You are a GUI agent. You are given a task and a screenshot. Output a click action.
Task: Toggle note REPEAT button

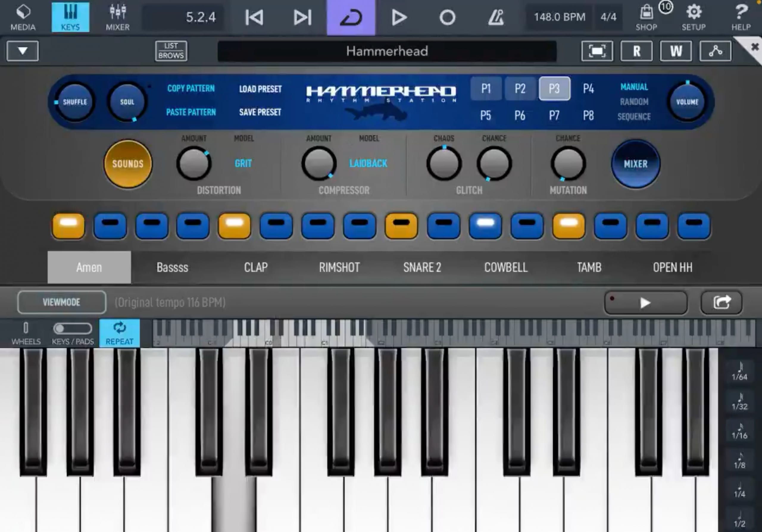coord(119,333)
